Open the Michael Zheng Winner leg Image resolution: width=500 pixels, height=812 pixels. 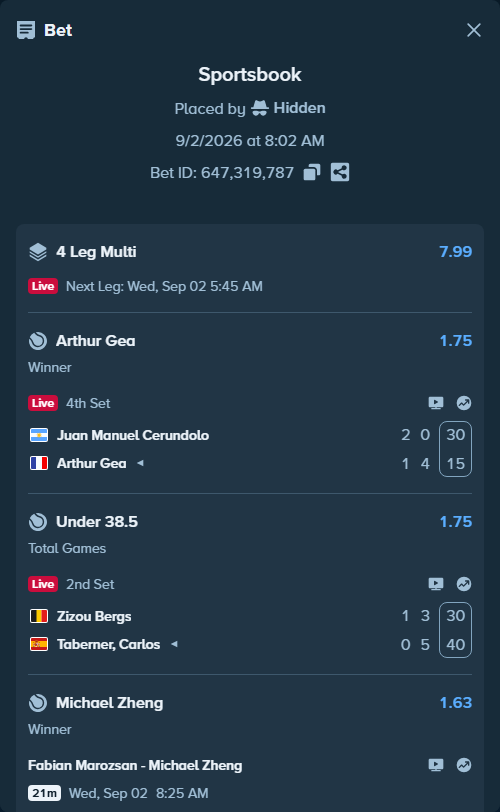(109, 703)
